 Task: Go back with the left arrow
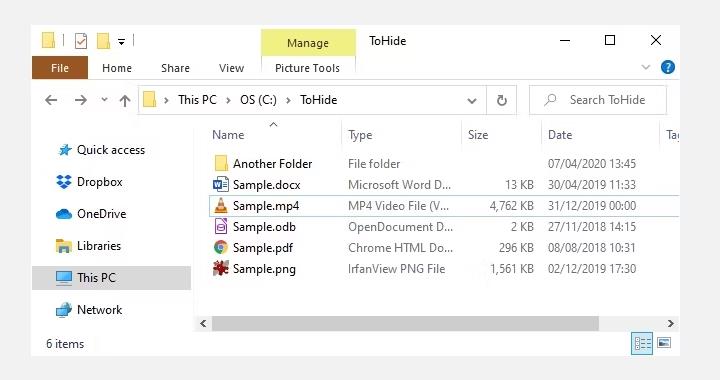(51, 100)
